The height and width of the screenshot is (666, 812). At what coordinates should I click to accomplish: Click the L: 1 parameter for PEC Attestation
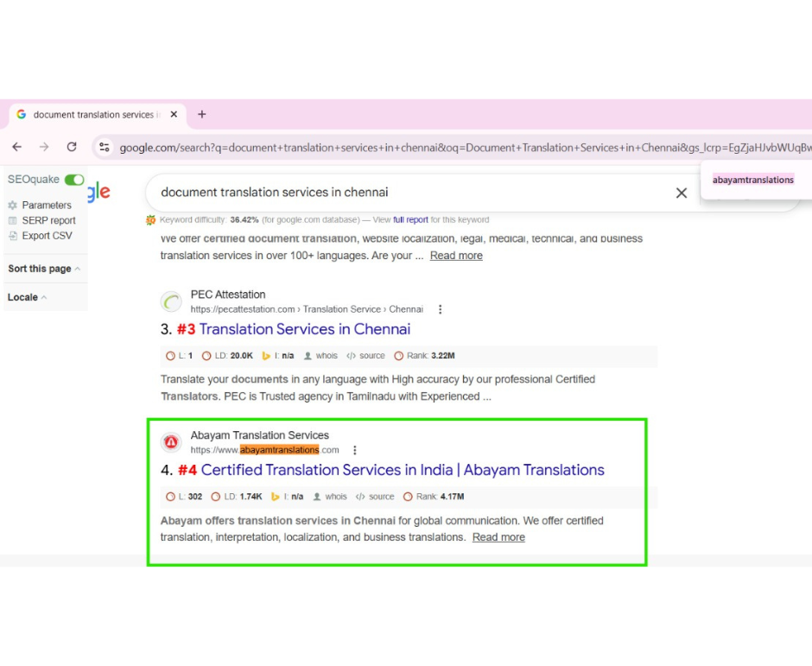pyautogui.click(x=179, y=356)
